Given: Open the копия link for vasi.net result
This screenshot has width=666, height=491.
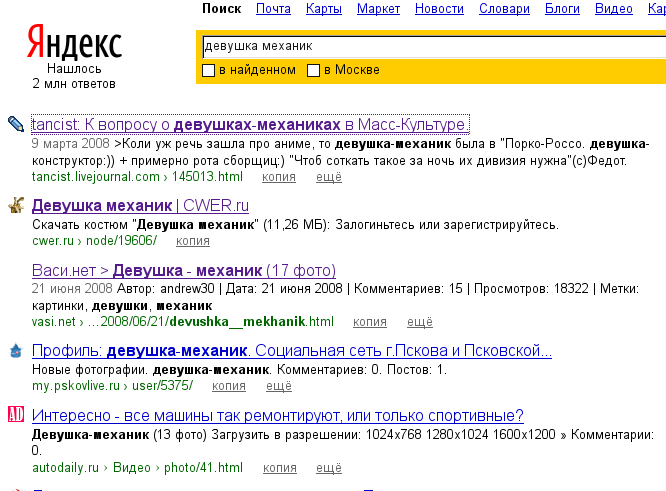Looking at the screenshot, I should [370, 322].
